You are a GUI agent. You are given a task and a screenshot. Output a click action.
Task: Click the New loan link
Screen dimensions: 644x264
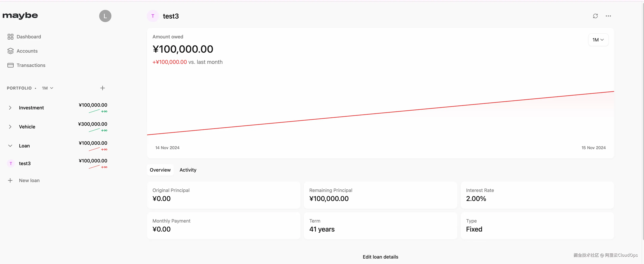click(29, 180)
